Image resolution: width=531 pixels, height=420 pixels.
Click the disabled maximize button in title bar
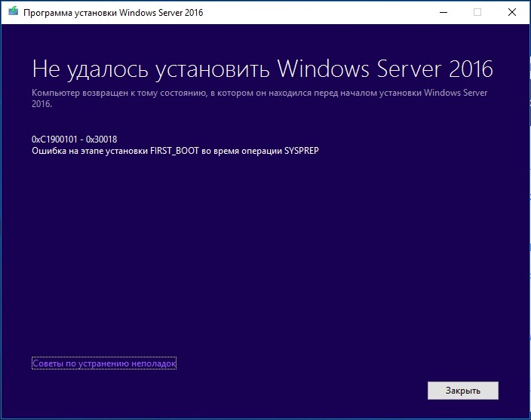[477, 12]
